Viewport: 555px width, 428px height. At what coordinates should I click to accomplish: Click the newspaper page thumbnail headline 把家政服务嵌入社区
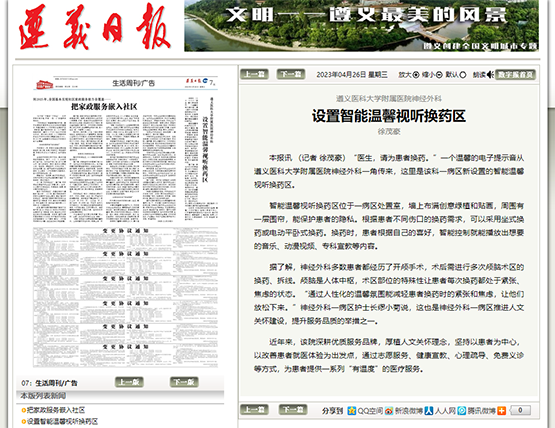tap(104, 107)
